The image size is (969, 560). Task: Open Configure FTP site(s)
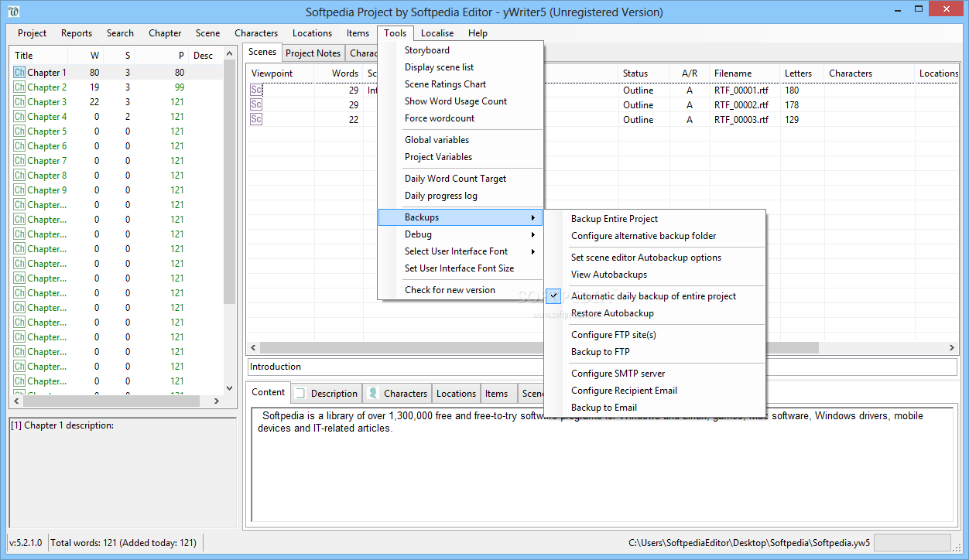pos(655,335)
